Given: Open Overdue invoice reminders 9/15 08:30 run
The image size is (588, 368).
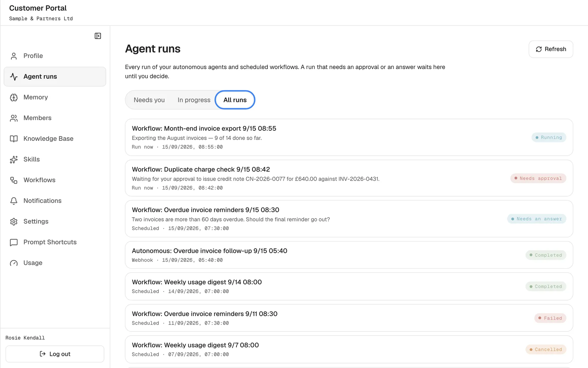Looking at the screenshot, I should coord(349,219).
